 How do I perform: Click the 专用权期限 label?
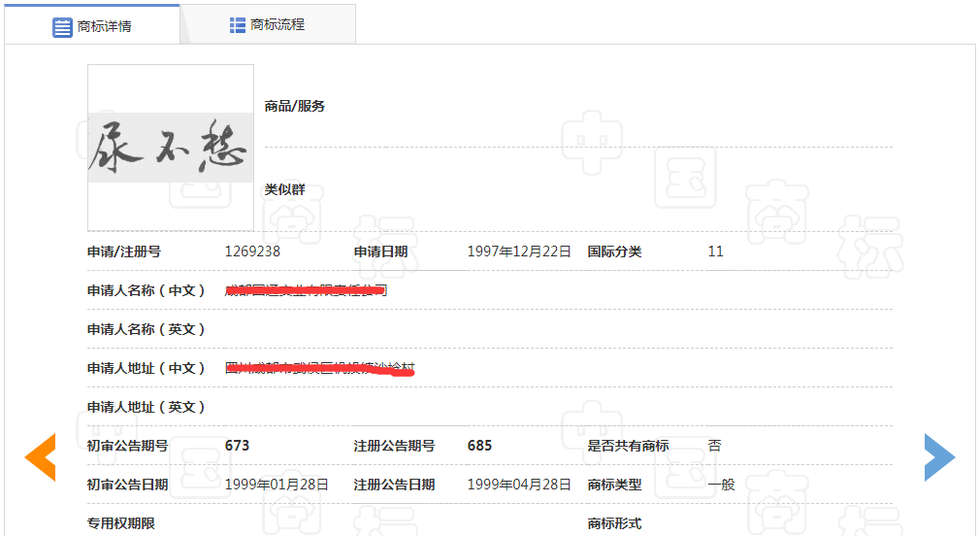point(121,523)
